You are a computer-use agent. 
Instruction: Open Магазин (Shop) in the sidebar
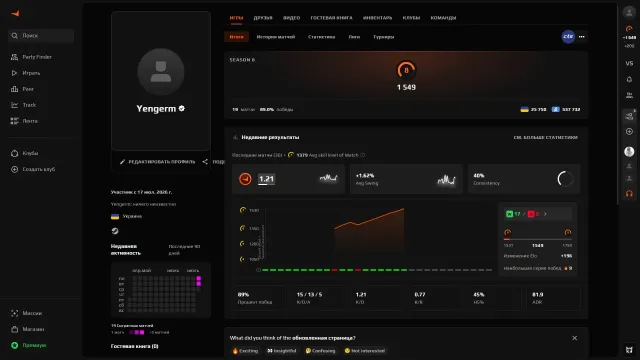(x=27, y=329)
